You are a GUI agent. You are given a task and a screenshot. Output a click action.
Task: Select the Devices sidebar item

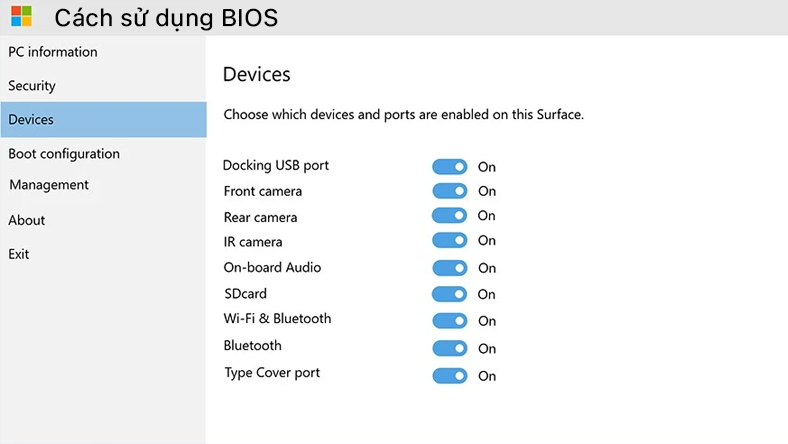point(31,120)
